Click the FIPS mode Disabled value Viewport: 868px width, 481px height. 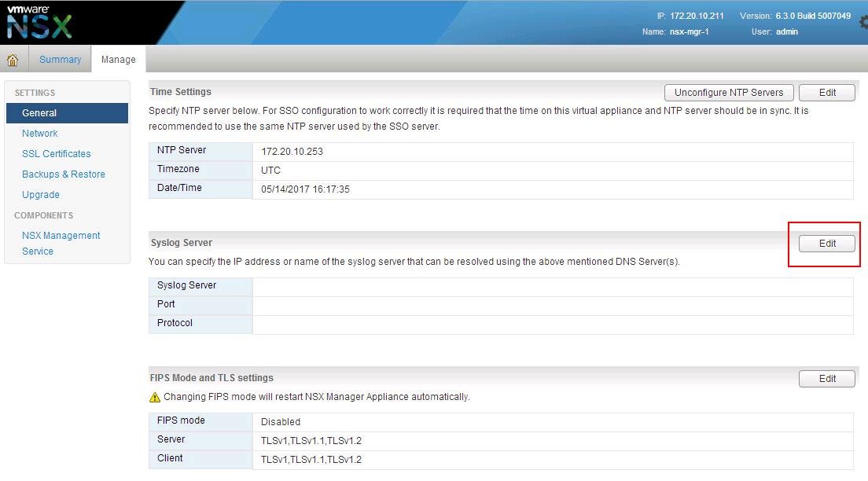(281, 422)
